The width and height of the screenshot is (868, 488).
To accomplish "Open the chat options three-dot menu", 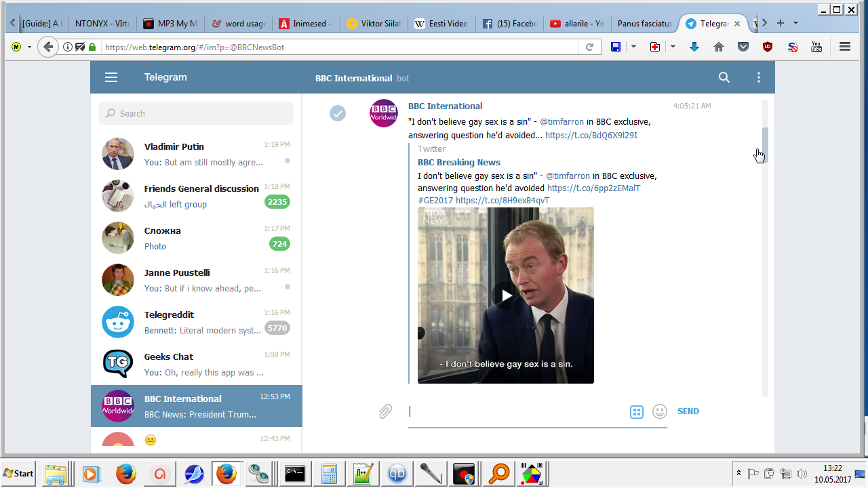I will pos(759,77).
